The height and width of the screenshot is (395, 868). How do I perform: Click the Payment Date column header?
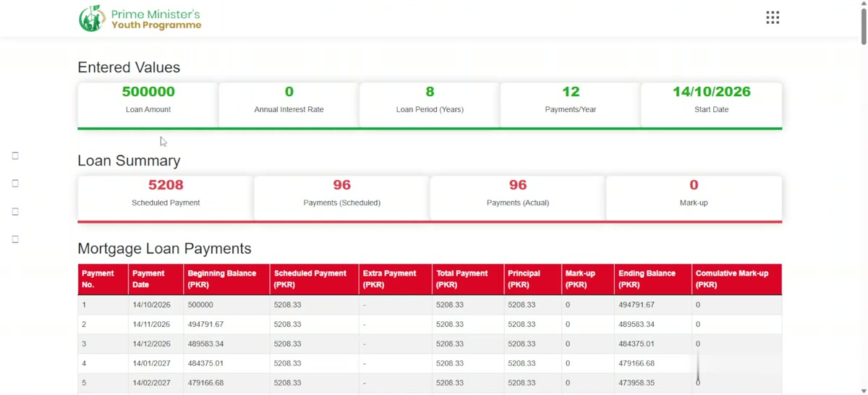pyautogui.click(x=156, y=279)
